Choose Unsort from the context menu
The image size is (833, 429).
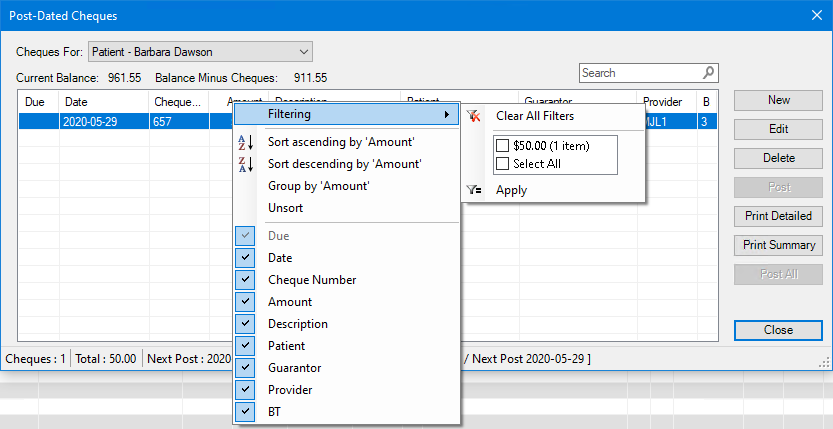click(285, 208)
